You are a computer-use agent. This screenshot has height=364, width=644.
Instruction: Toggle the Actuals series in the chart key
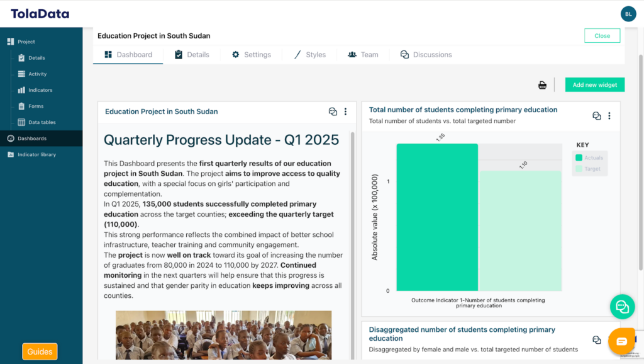[x=588, y=158]
